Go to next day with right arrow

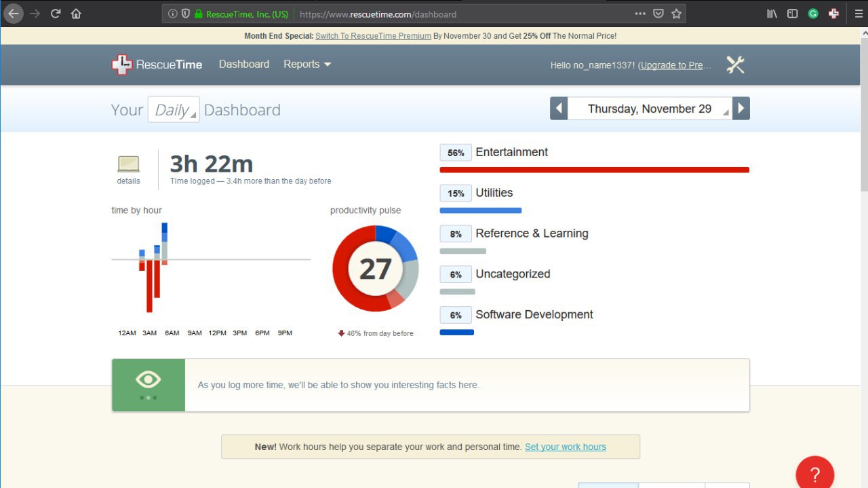pos(741,109)
